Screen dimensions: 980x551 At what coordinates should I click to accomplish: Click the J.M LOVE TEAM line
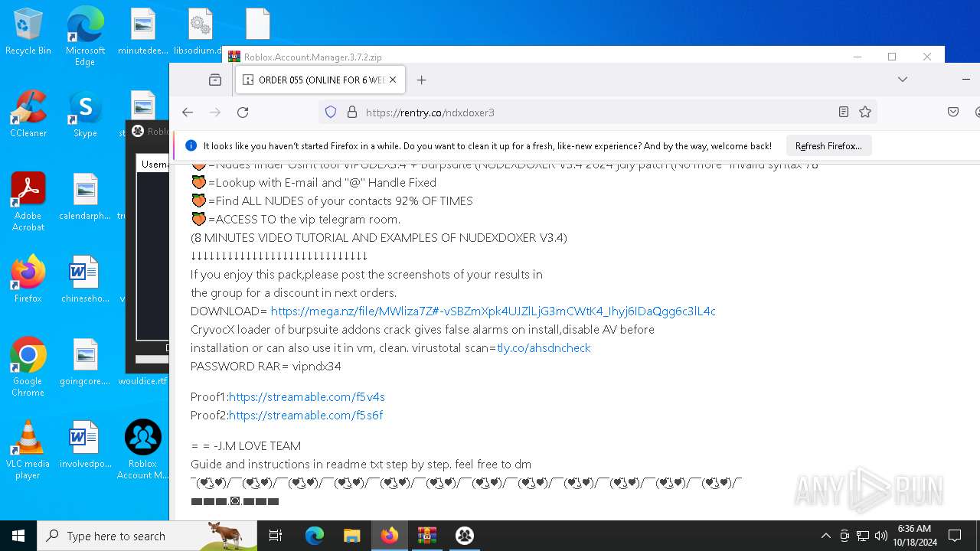[246, 446]
